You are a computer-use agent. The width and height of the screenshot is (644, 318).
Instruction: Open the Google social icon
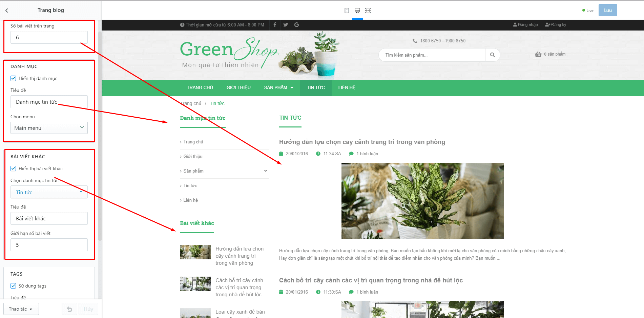(x=296, y=25)
